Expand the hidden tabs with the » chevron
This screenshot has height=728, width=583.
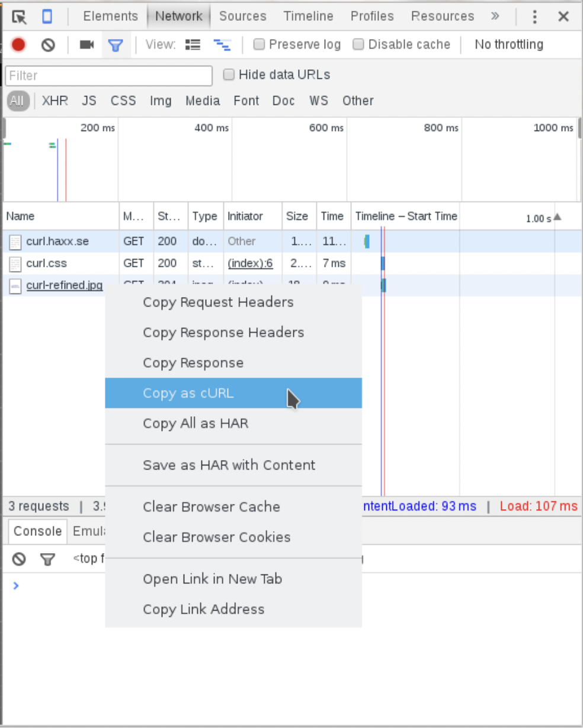[x=495, y=16]
